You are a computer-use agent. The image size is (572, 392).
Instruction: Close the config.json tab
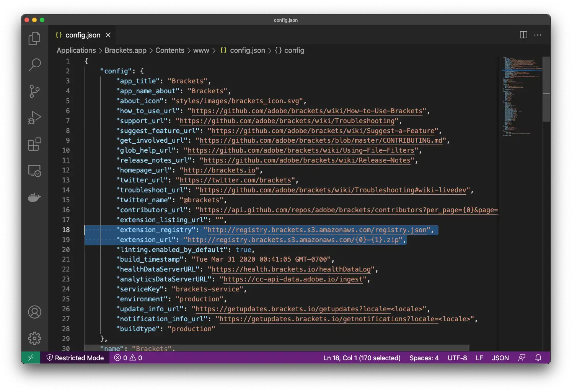pyautogui.click(x=108, y=35)
